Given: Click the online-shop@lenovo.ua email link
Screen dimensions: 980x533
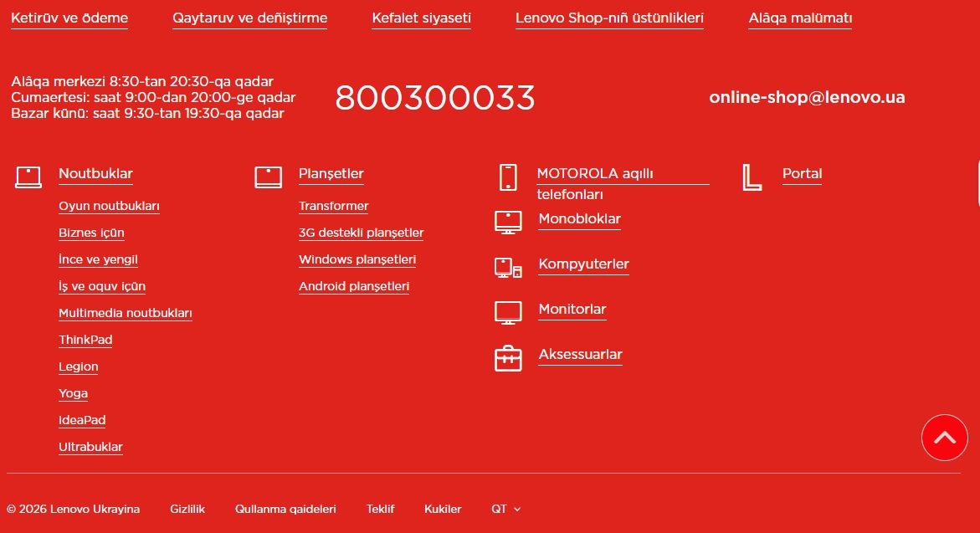Looking at the screenshot, I should [x=807, y=97].
